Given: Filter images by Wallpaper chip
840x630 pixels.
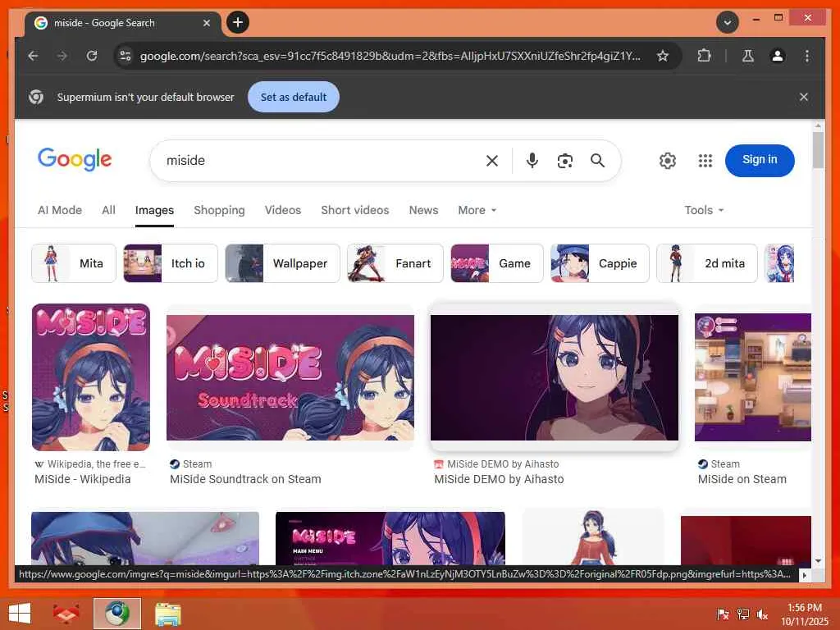Looking at the screenshot, I should point(282,263).
